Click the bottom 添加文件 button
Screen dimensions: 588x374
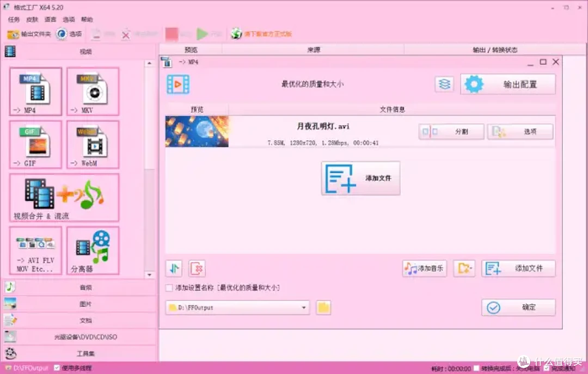[x=519, y=268]
